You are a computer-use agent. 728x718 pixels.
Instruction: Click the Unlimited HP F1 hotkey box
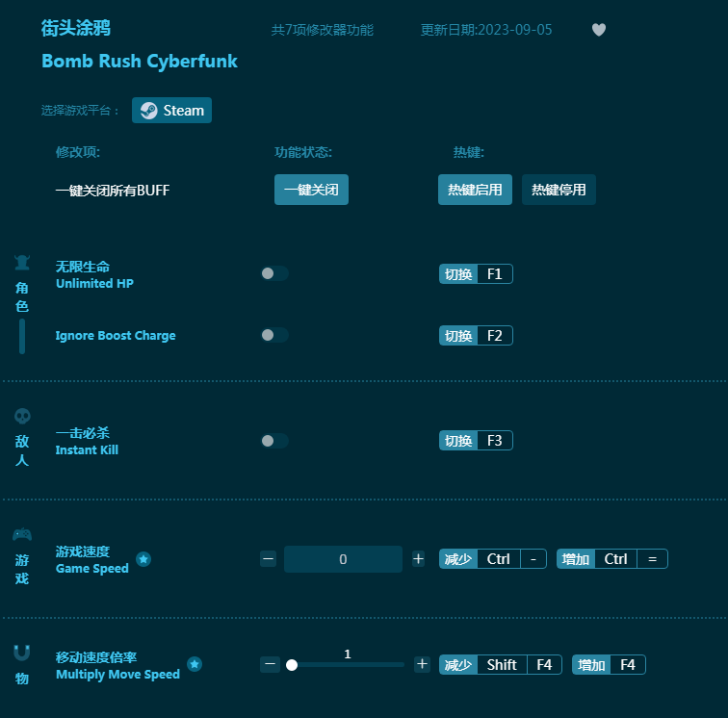pos(476,274)
